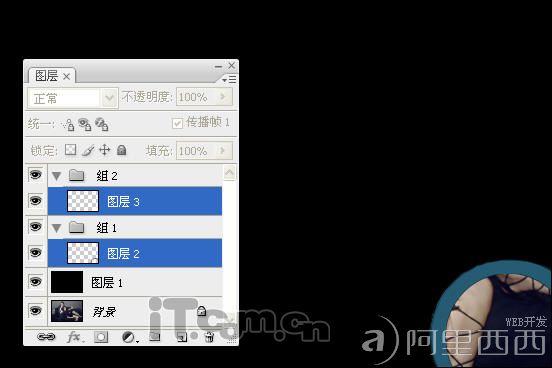Click the layer list scroll up arrow
552x368 pixels.
pyautogui.click(x=230, y=173)
